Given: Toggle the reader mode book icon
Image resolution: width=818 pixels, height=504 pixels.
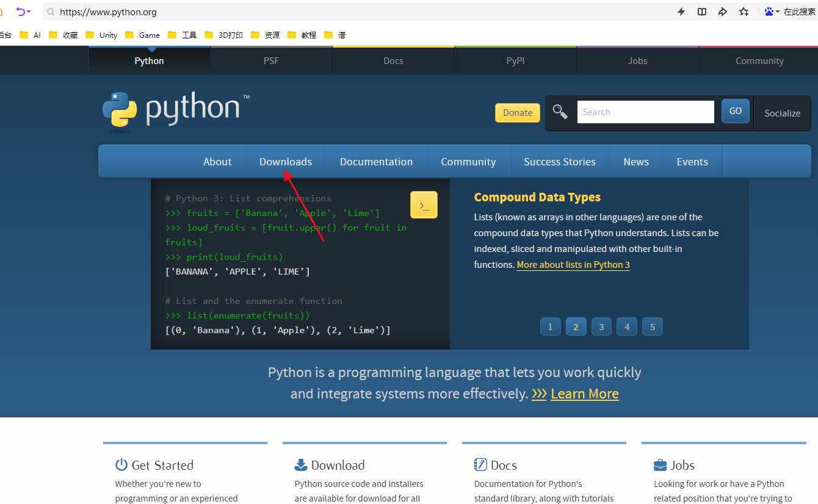Looking at the screenshot, I should 702,12.
